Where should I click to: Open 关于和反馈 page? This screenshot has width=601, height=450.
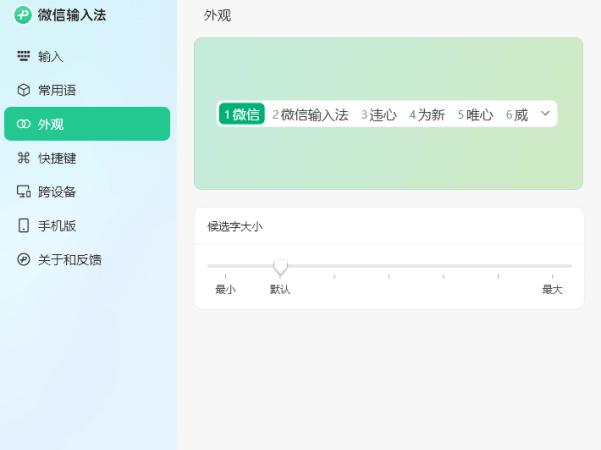(87, 259)
